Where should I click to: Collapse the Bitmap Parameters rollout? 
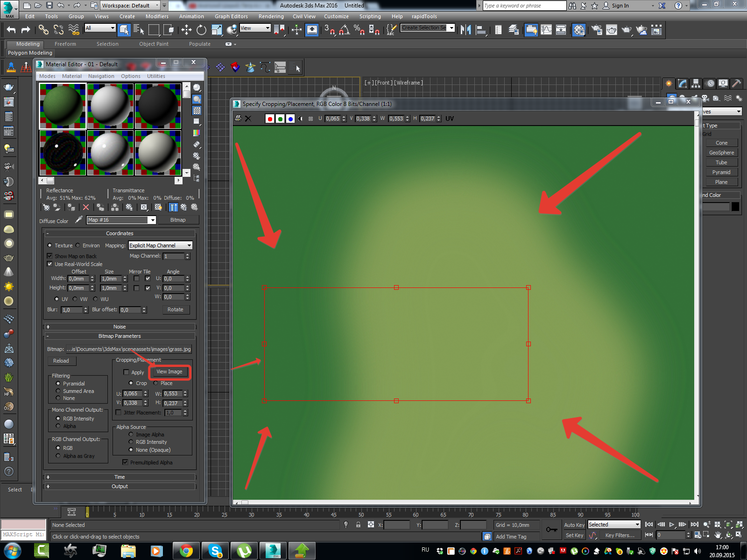pos(120,336)
